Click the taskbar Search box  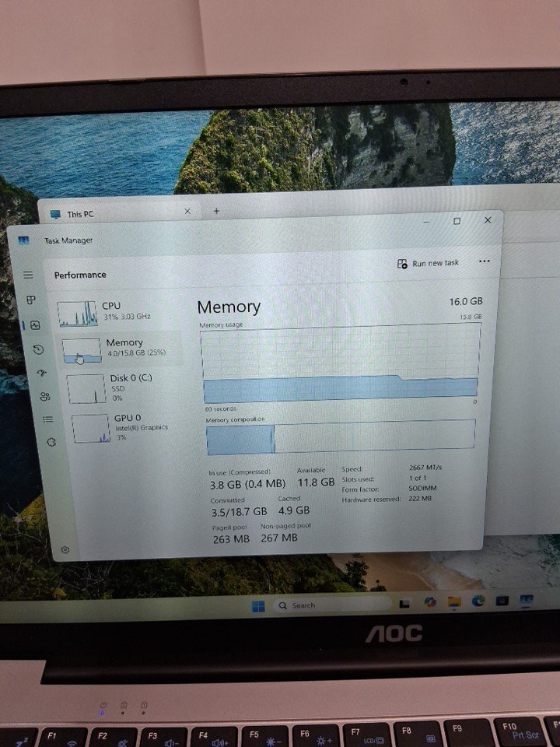point(328,605)
